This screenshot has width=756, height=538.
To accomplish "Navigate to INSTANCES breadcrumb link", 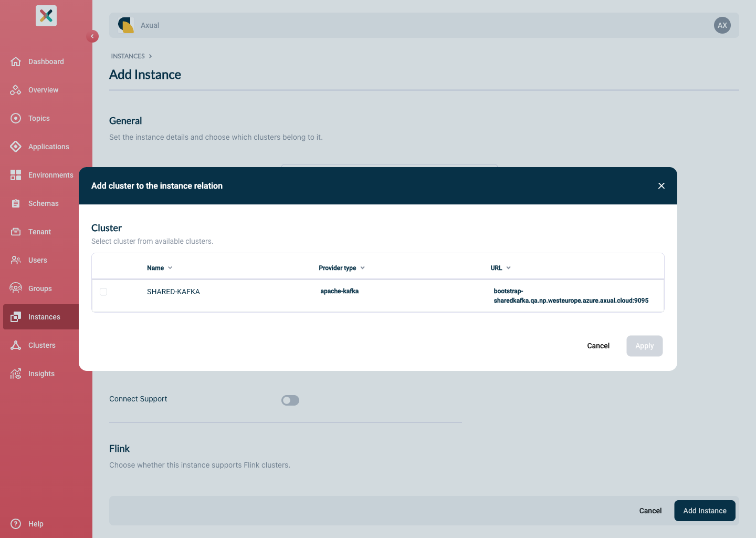I will 128,56.
